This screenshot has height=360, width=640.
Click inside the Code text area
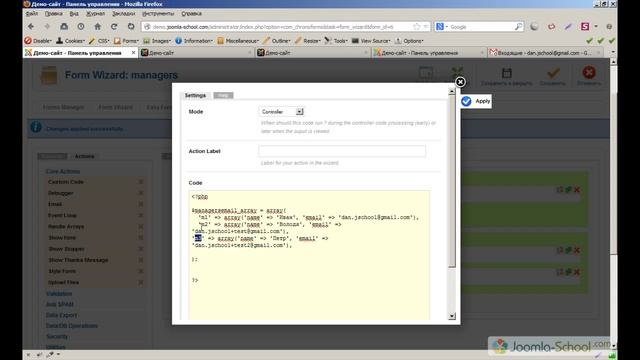(309, 255)
